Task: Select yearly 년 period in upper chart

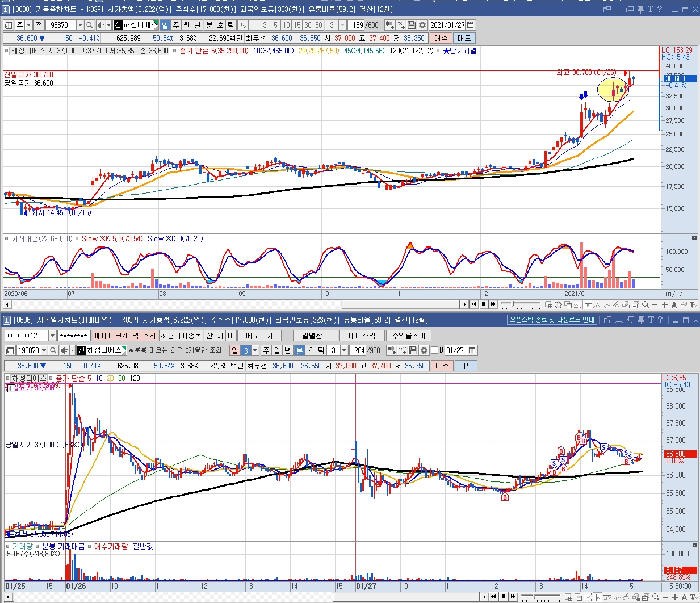Action: click(197, 25)
